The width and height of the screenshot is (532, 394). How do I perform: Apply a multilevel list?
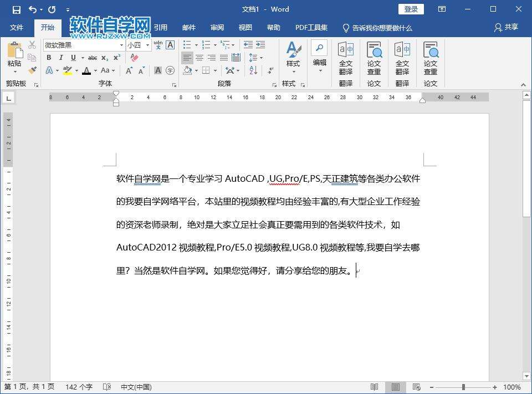point(224,45)
